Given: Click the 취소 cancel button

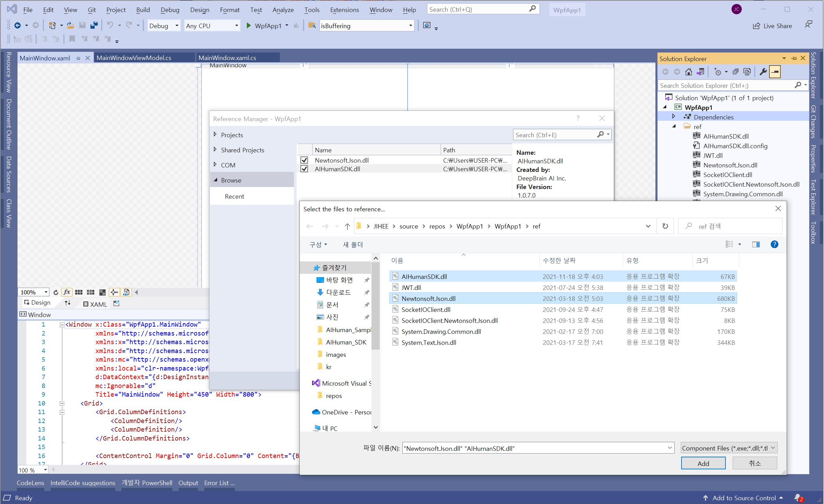Looking at the screenshot, I should (755, 463).
